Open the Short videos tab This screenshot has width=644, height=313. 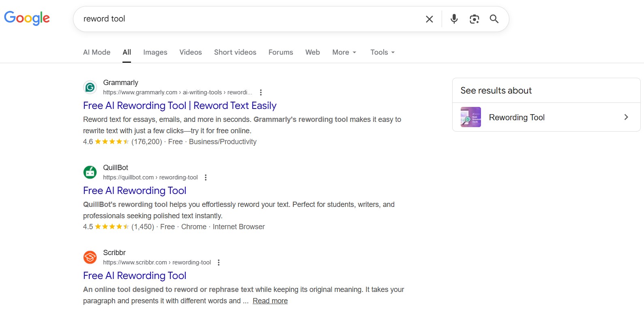click(x=235, y=52)
